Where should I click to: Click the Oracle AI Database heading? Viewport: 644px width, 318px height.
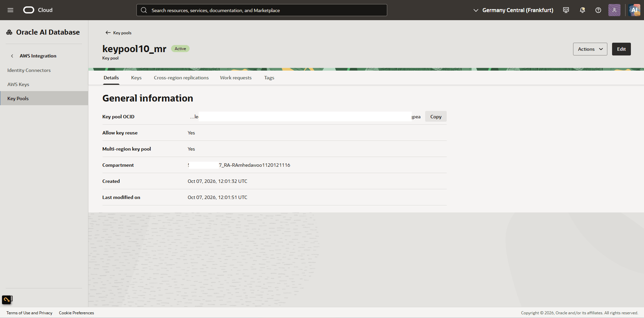(48, 32)
